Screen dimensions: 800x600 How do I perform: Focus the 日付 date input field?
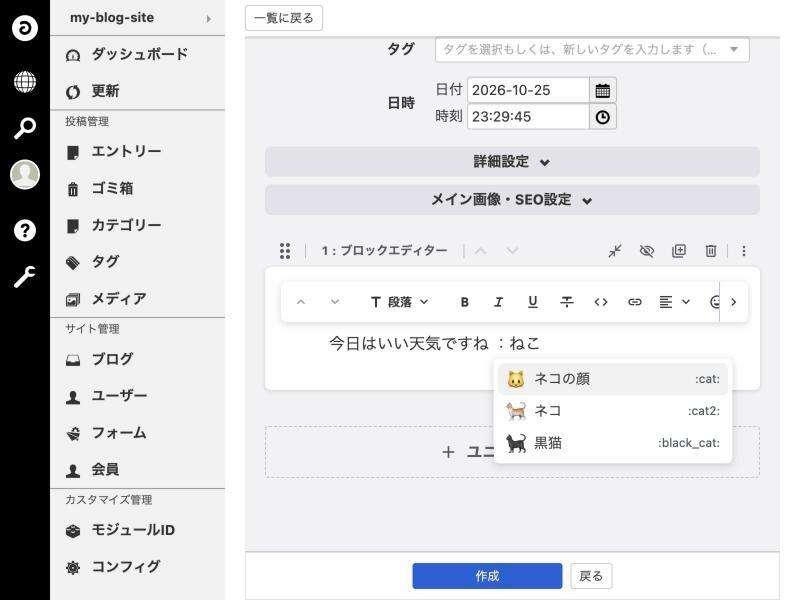(x=528, y=90)
